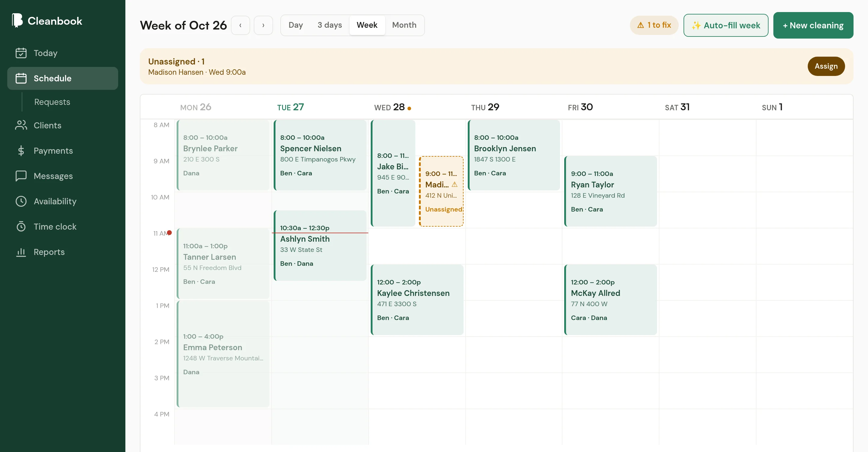868x452 pixels.
Task: Open the Brynlee Parker Monday appointment
Action: click(x=223, y=155)
